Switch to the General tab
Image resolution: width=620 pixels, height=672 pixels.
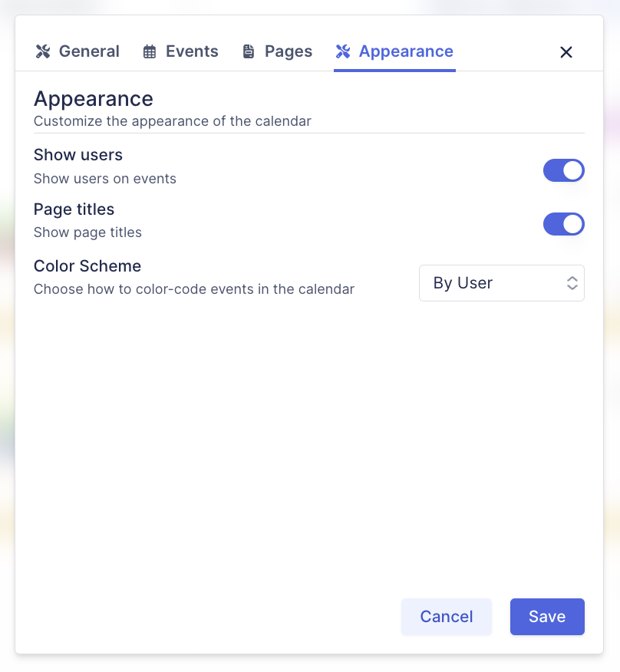(x=77, y=51)
